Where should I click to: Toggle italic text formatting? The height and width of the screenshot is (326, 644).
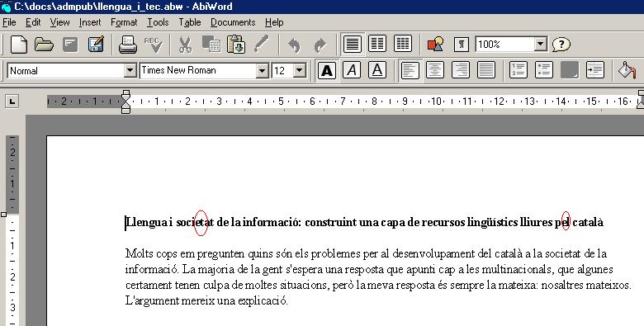point(352,70)
